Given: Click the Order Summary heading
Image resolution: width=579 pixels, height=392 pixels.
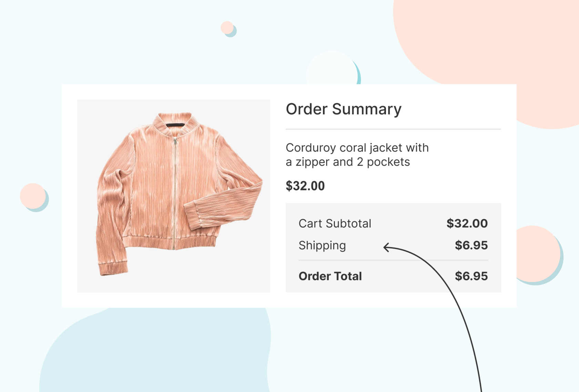Looking at the screenshot, I should click(x=344, y=109).
